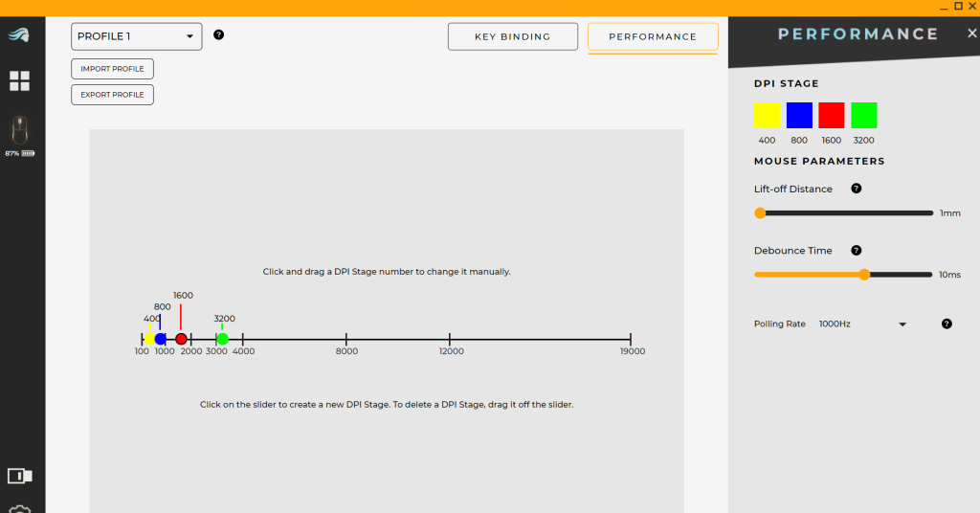Show help for Polling Rate
This screenshot has width=980, height=513.
[947, 323]
